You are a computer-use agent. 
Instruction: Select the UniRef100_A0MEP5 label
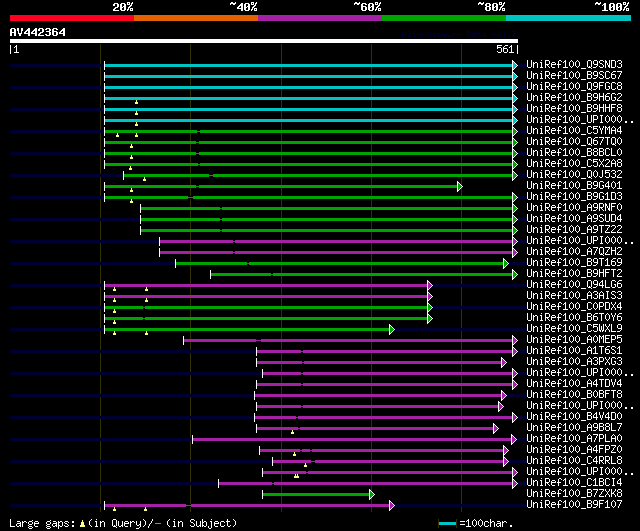pos(574,340)
